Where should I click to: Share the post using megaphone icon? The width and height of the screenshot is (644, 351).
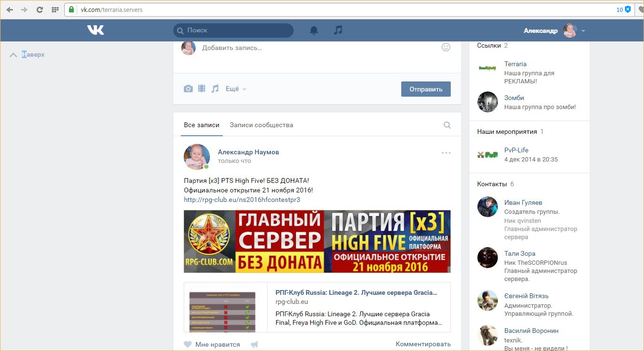(x=254, y=344)
